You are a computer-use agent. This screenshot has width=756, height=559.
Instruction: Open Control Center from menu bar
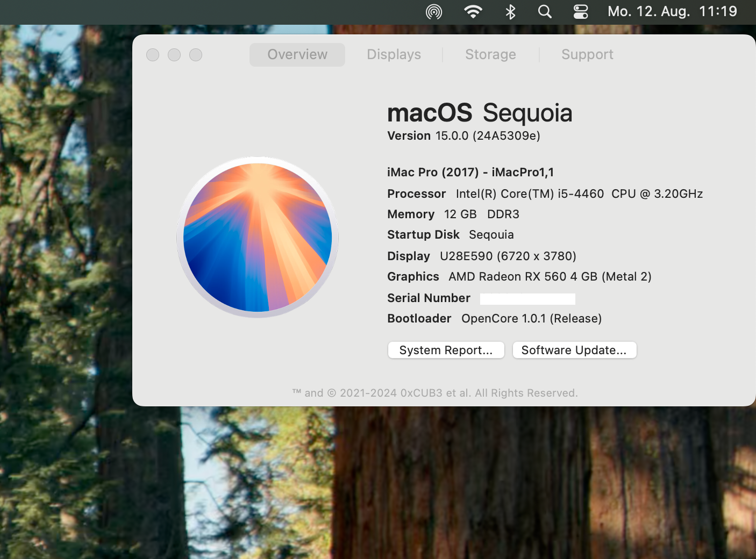(x=581, y=12)
